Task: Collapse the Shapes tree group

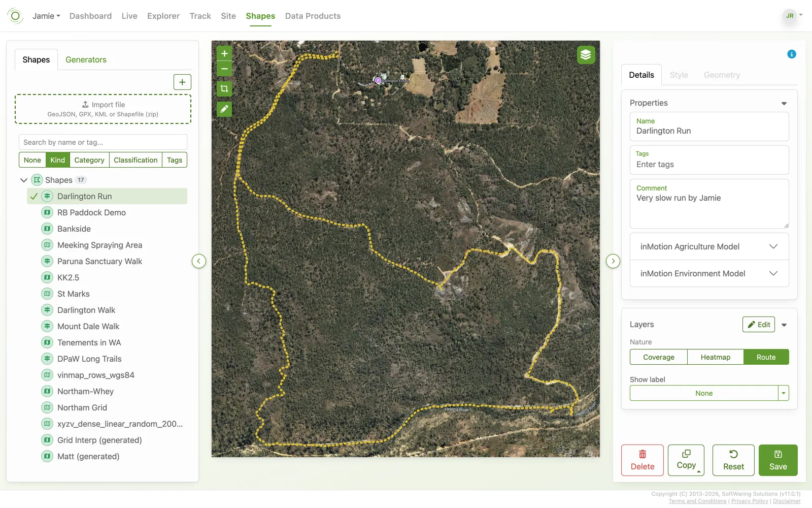Action: (x=23, y=180)
